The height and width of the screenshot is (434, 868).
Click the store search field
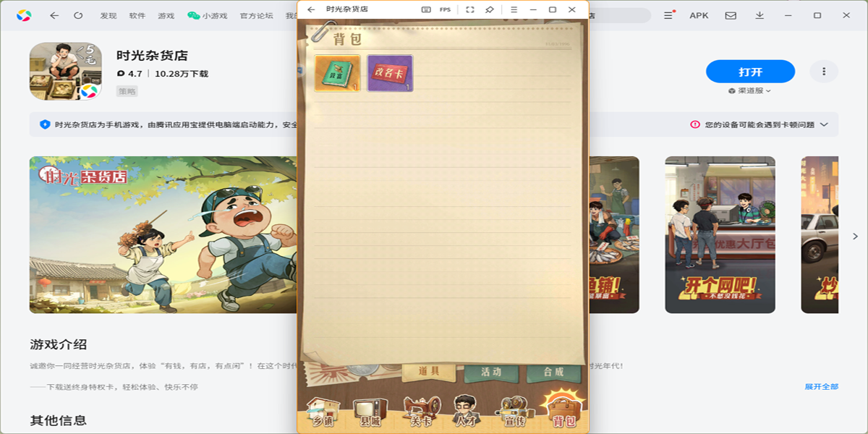(x=620, y=15)
